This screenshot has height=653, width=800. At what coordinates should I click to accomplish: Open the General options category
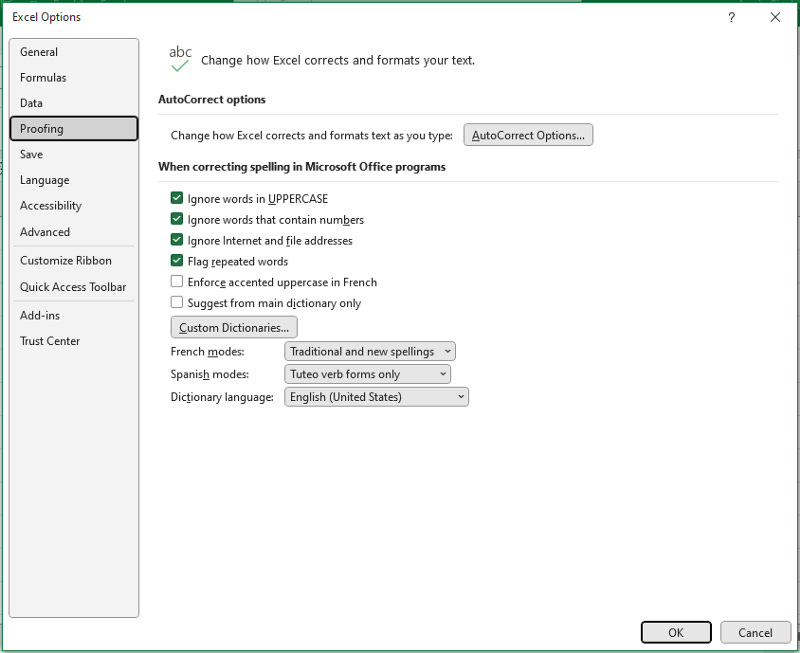click(x=73, y=52)
